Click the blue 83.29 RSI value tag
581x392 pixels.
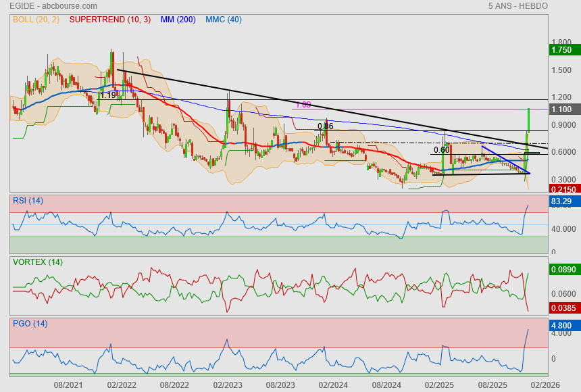[562, 201]
